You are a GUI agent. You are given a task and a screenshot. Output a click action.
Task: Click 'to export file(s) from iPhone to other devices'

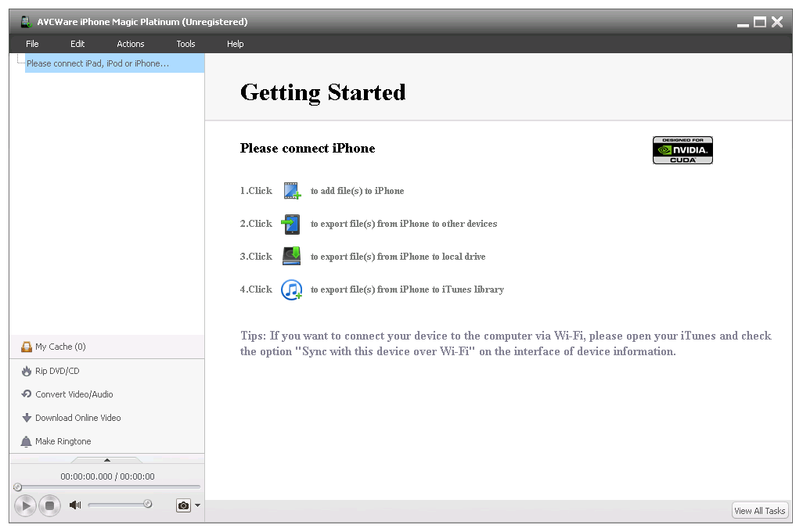pyautogui.click(x=404, y=224)
